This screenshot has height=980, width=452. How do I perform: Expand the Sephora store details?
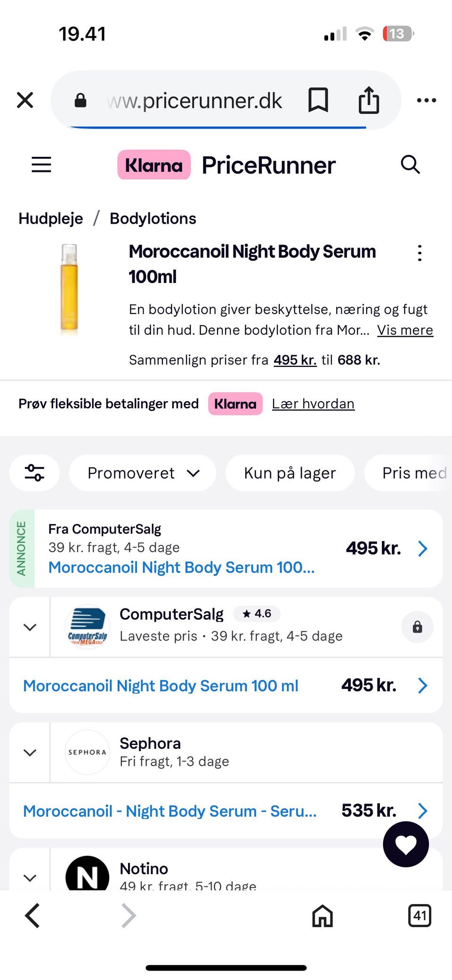click(x=30, y=753)
